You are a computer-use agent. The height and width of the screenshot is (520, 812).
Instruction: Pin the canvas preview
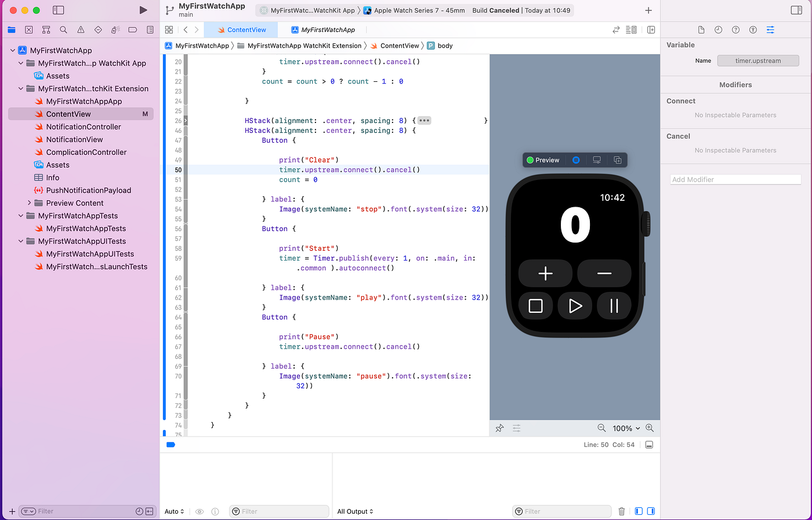[x=499, y=428]
